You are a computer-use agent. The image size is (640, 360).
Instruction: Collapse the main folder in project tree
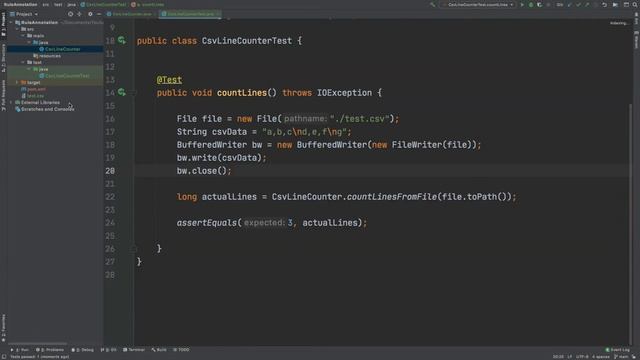click(23, 36)
